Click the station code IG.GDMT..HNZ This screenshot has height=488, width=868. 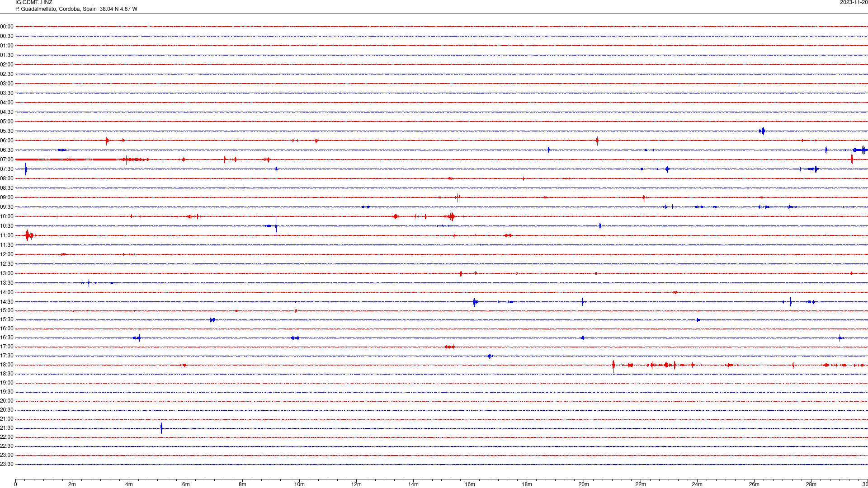point(33,2)
